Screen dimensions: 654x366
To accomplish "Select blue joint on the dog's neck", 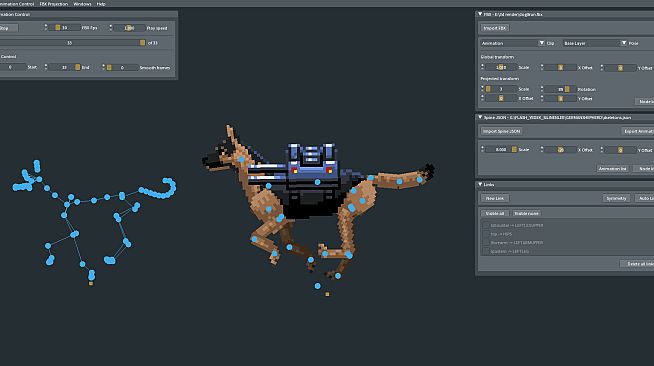I will coord(241,160).
